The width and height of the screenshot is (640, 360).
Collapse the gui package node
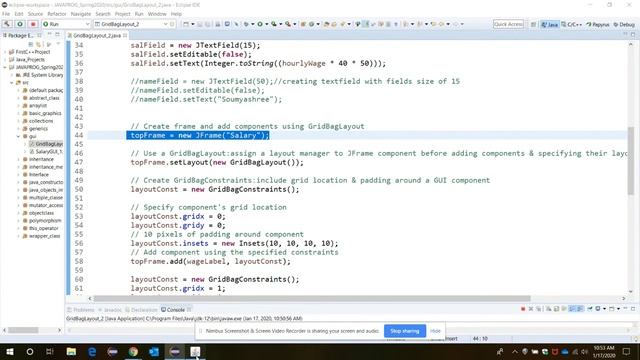[x=18, y=136]
